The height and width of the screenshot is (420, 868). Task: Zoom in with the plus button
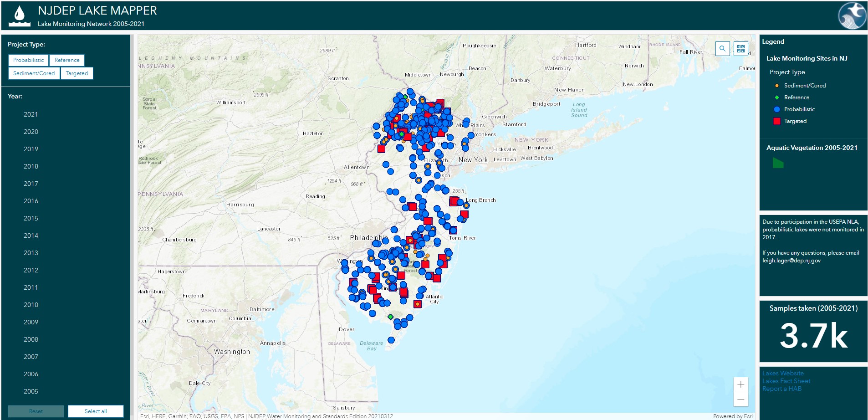pyautogui.click(x=741, y=384)
